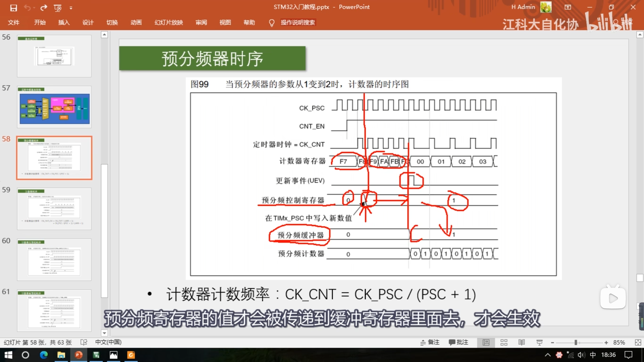The image size is (644, 362).
Task: Click Fit slide to window icon
Action: (x=638, y=342)
